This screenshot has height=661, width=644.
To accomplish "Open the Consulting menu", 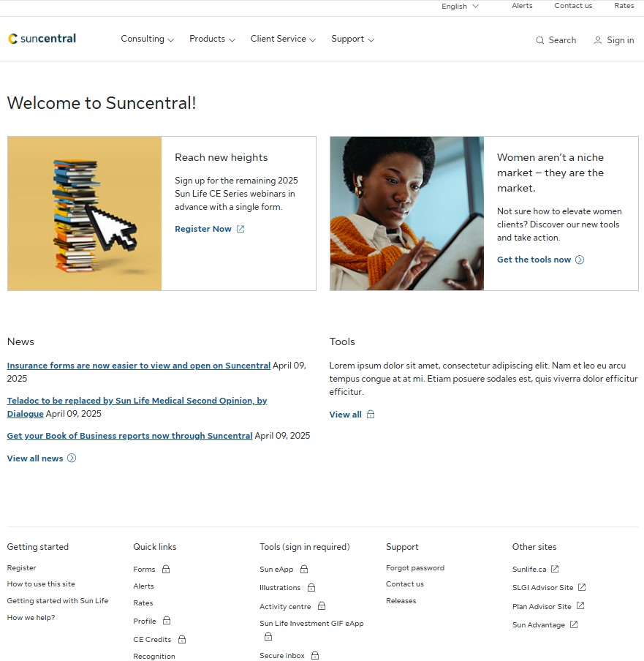I will (x=143, y=39).
